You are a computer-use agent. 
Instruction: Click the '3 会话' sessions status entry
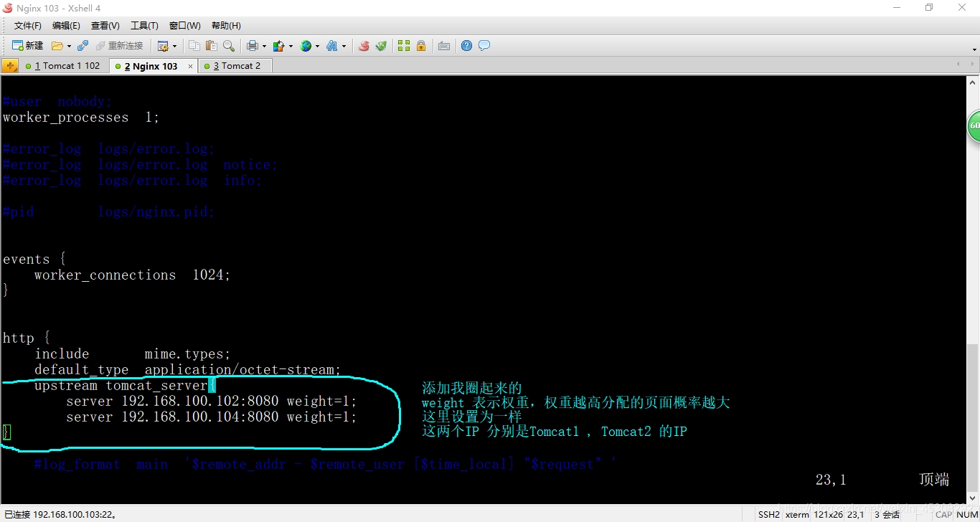tap(887, 514)
